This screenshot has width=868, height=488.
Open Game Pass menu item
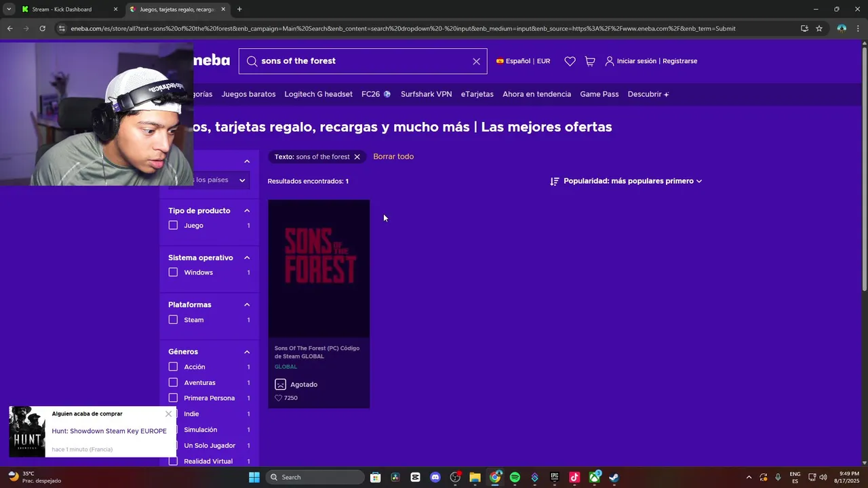[x=599, y=94]
